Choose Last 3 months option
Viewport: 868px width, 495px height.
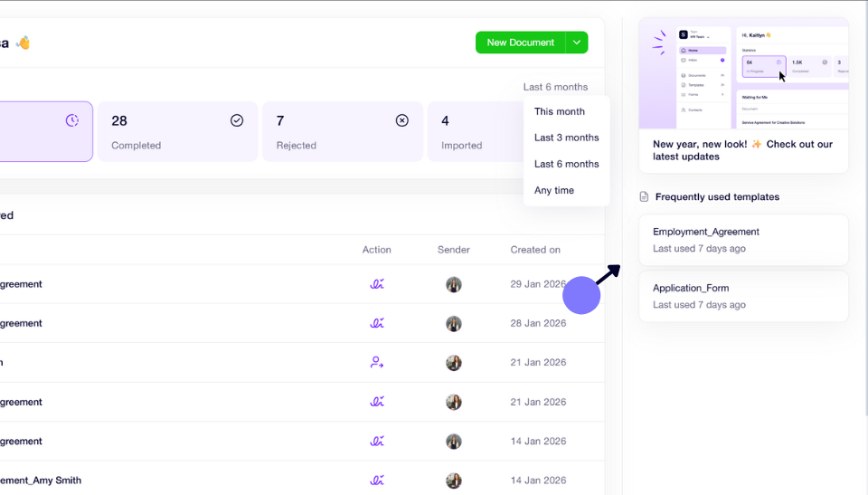(x=566, y=138)
